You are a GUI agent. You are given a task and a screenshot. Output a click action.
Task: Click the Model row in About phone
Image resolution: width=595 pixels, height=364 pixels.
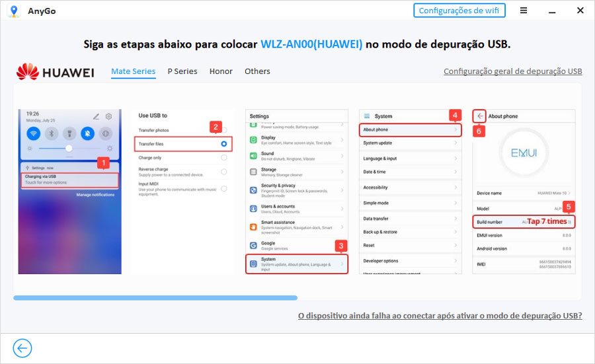(x=524, y=209)
